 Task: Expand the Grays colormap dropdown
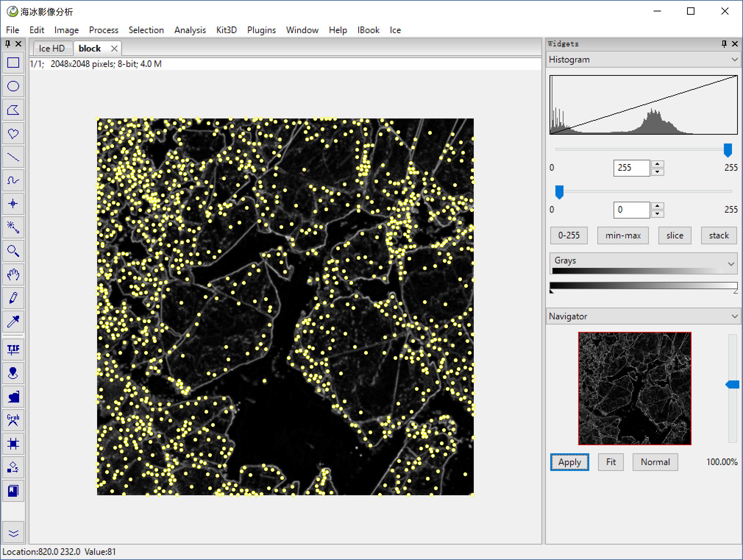pyautogui.click(x=731, y=263)
